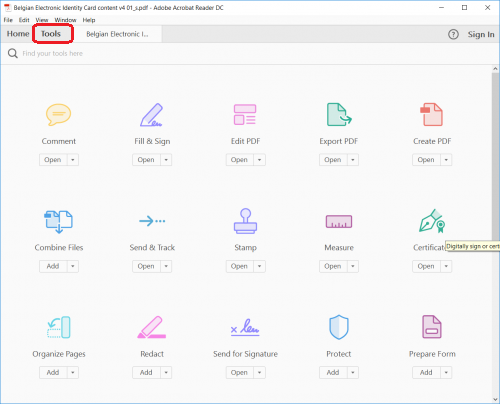Open the File menu
This screenshot has width=500, height=404.
tap(8, 20)
